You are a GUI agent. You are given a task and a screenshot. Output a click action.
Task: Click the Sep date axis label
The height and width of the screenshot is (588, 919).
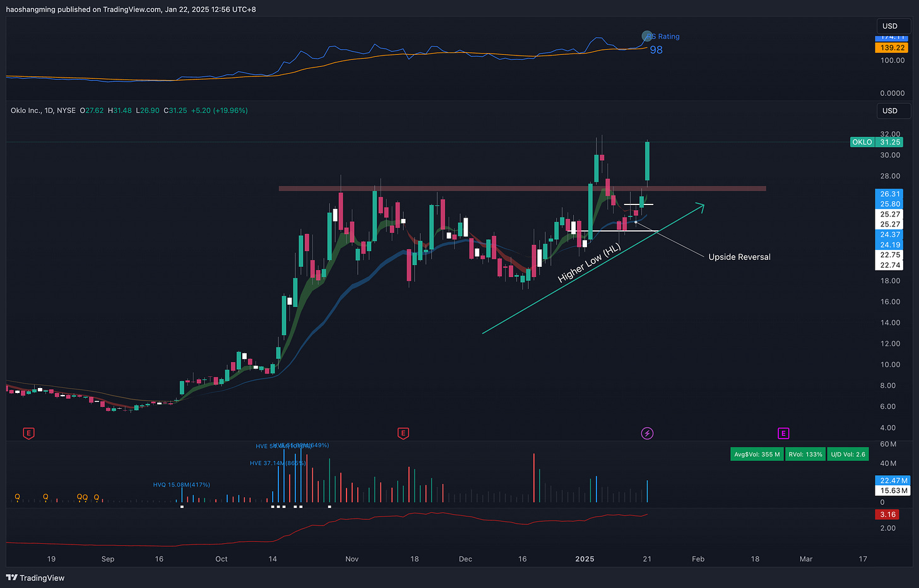click(x=108, y=559)
